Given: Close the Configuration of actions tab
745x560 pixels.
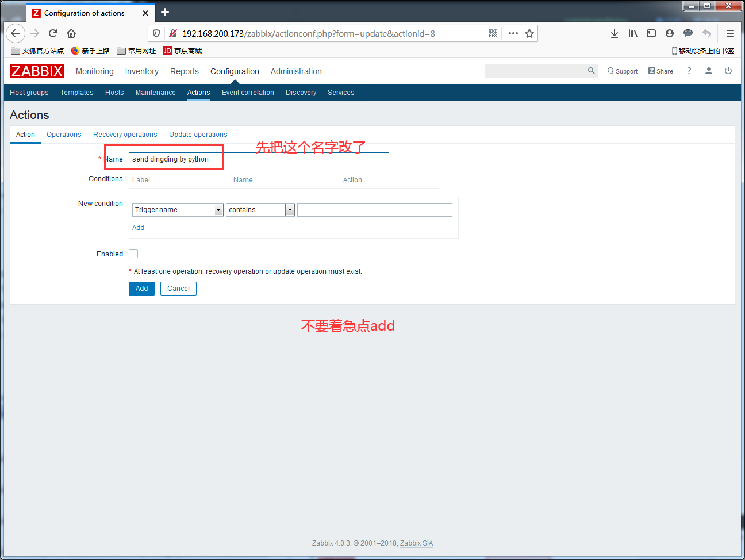Looking at the screenshot, I should click(x=145, y=13).
